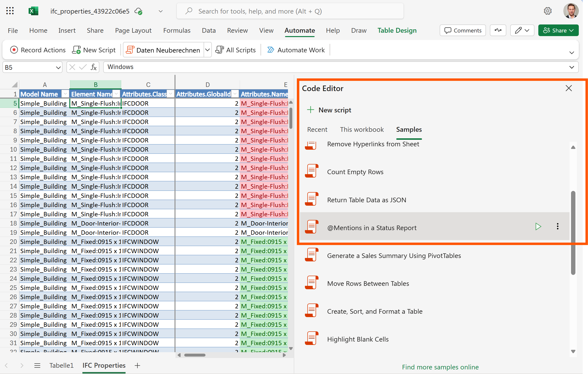Screen dimensions: 588x374
Task: Close the Code Editor pane
Action: point(569,88)
